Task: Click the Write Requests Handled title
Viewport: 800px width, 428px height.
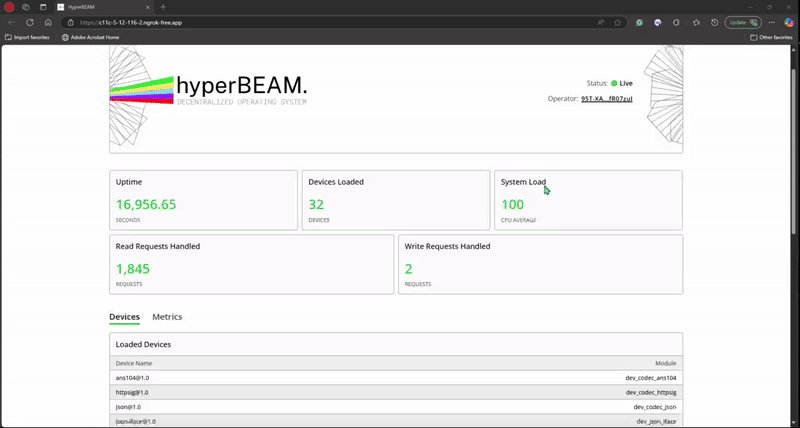Action: [447, 246]
